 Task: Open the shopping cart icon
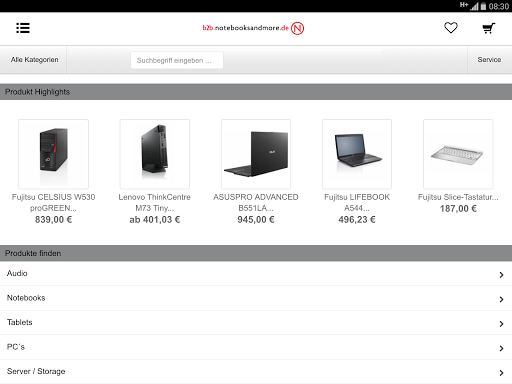tap(489, 28)
